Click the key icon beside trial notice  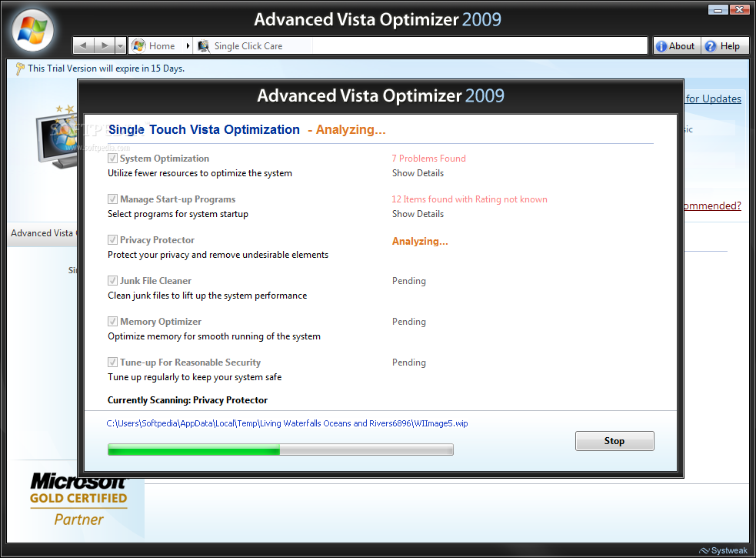19,68
